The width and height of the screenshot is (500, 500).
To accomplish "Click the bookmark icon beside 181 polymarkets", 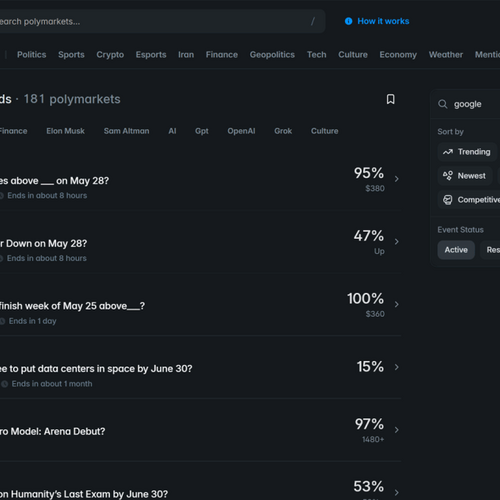I will tap(390, 99).
